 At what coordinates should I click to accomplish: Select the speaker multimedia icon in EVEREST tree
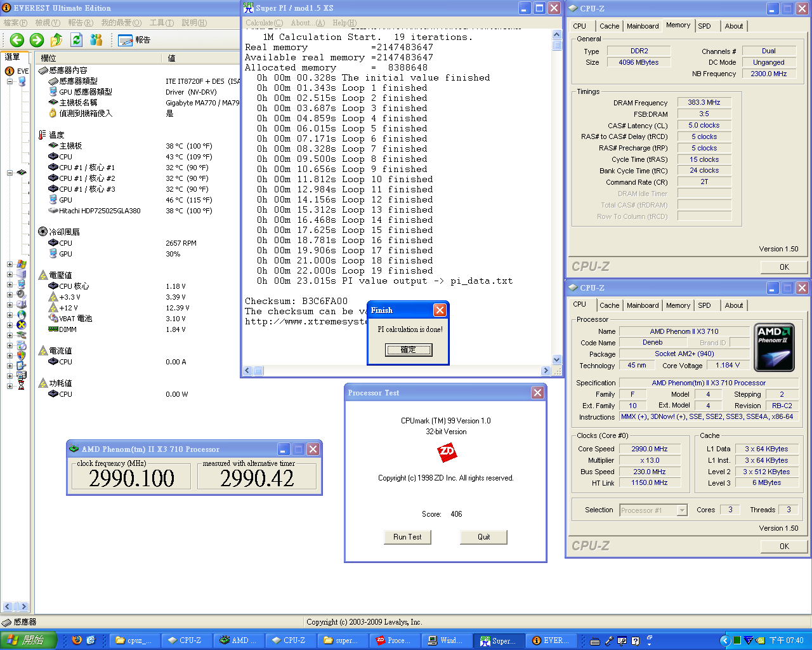[x=22, y=295]
